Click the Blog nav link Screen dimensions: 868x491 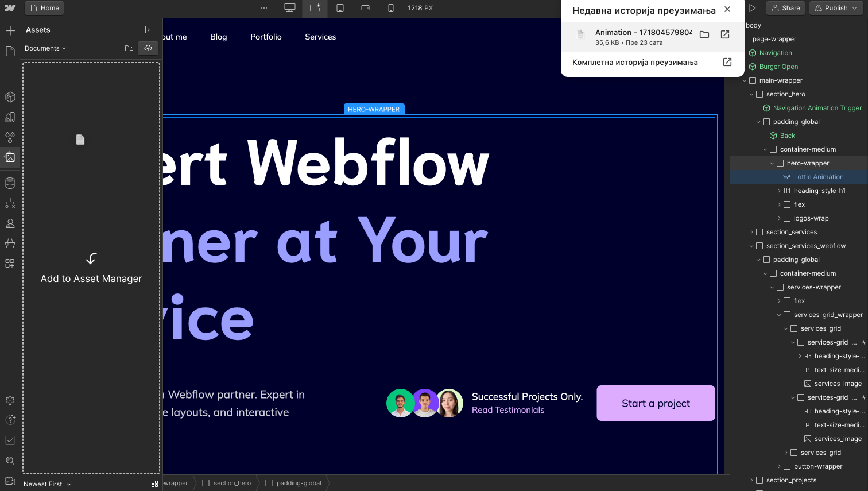tap(219, 37)
